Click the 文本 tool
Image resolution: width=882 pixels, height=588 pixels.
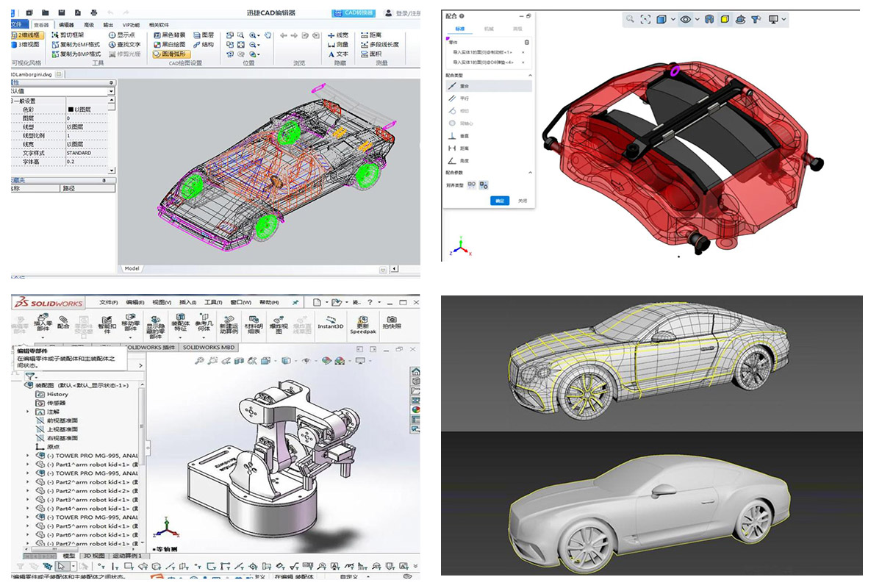(x=338, y=54)
